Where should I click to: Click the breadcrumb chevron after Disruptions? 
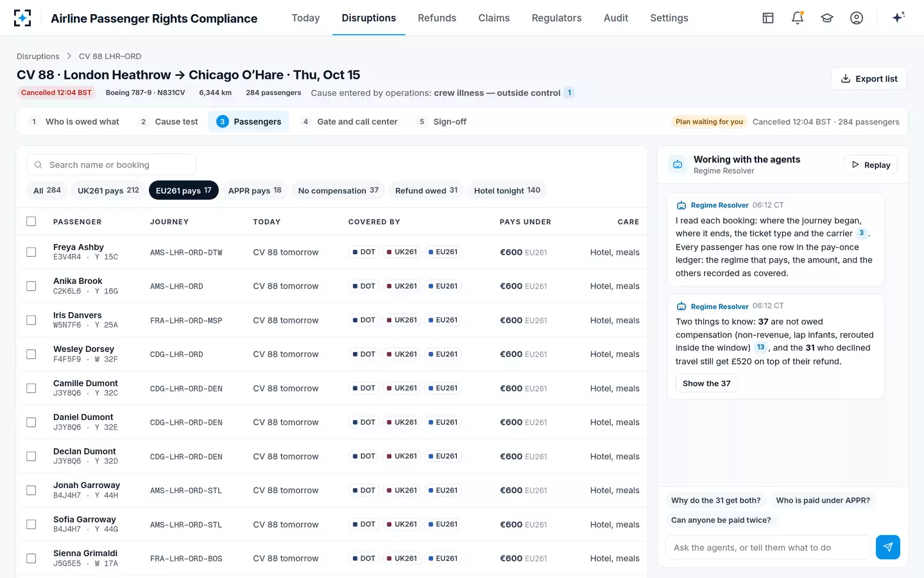(x=69, y=57)
